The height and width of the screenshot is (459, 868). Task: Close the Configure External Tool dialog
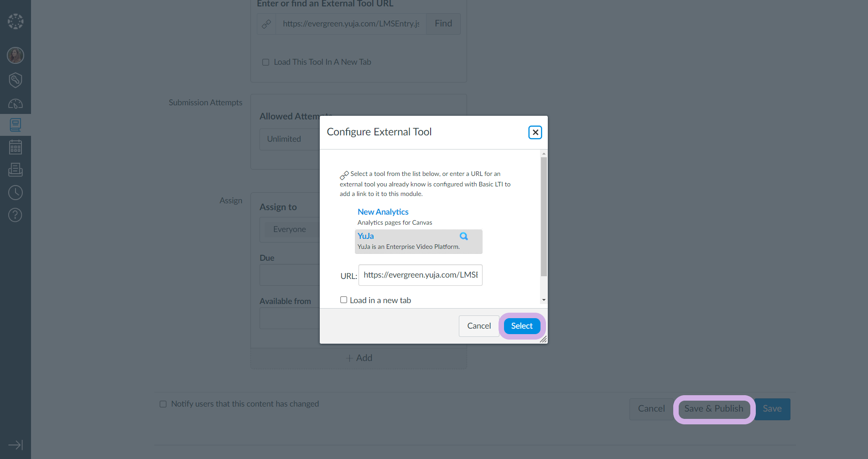[x=535, y=132]
